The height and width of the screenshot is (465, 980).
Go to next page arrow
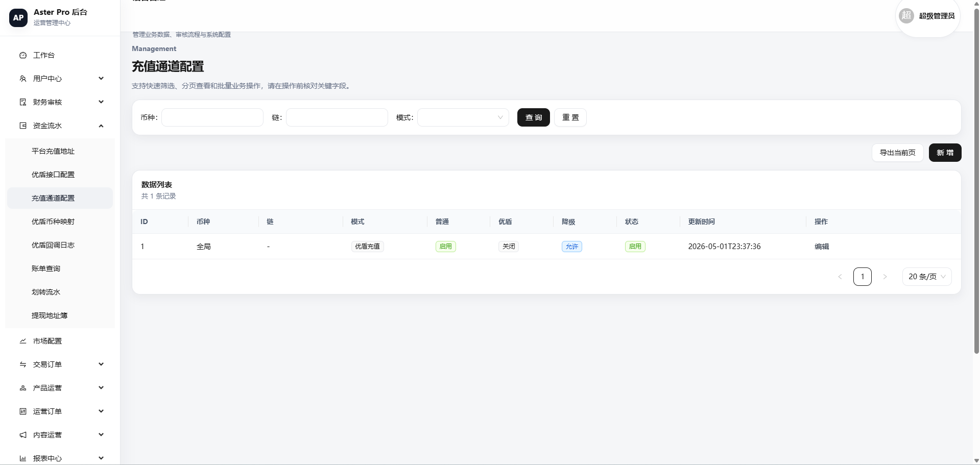point(885,277)
